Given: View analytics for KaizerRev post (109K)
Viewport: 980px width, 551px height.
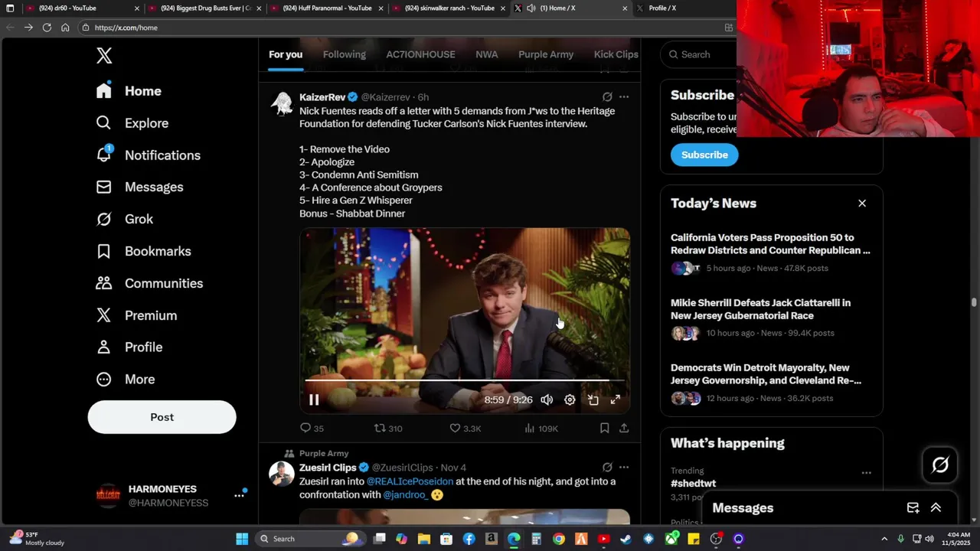Looking at the screenshot, I should tap(541, 429).
